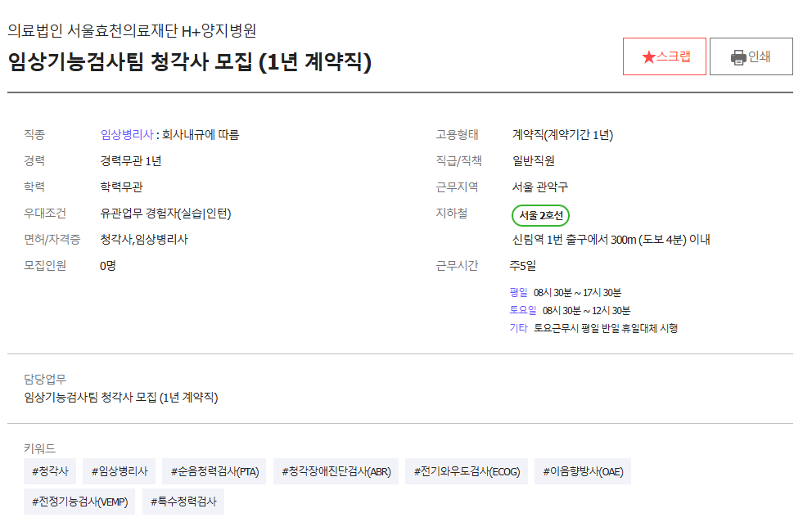Viewport: 812px width, 531px height.
Task: Click the 평일 working hours label
Action: pos(519,292)
